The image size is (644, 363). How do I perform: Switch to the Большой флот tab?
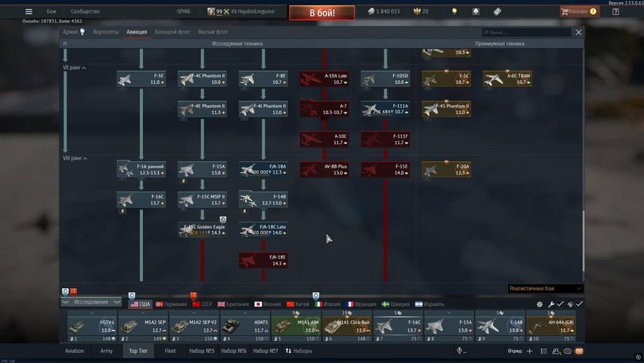click(173, 32)
